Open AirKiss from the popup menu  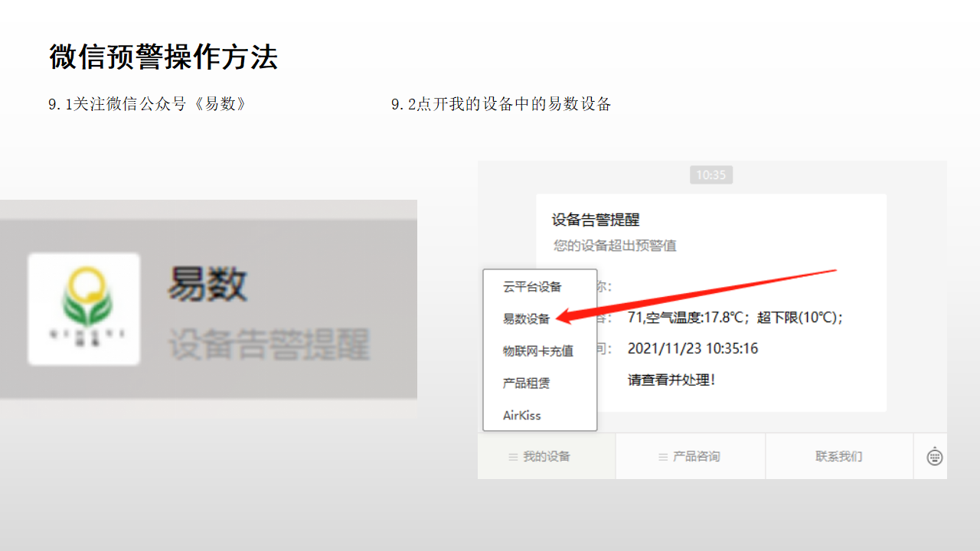coord(522,416)
